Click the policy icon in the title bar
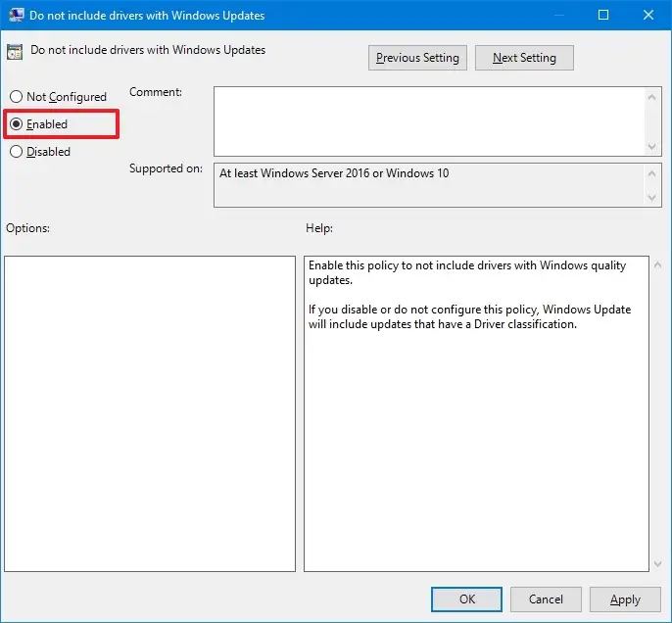This screenshot has width=672, height=623. 16,15
